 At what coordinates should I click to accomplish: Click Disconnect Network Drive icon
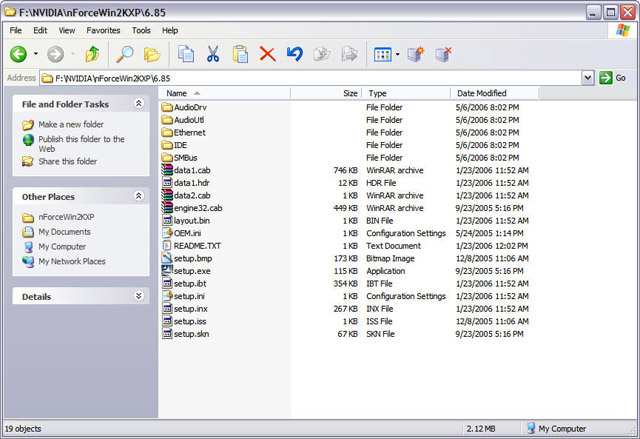443,54
